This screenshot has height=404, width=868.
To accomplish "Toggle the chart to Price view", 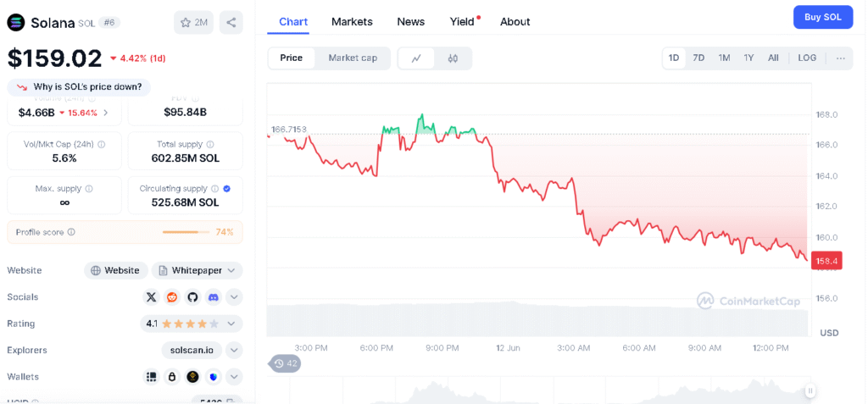I will (291, 58).
